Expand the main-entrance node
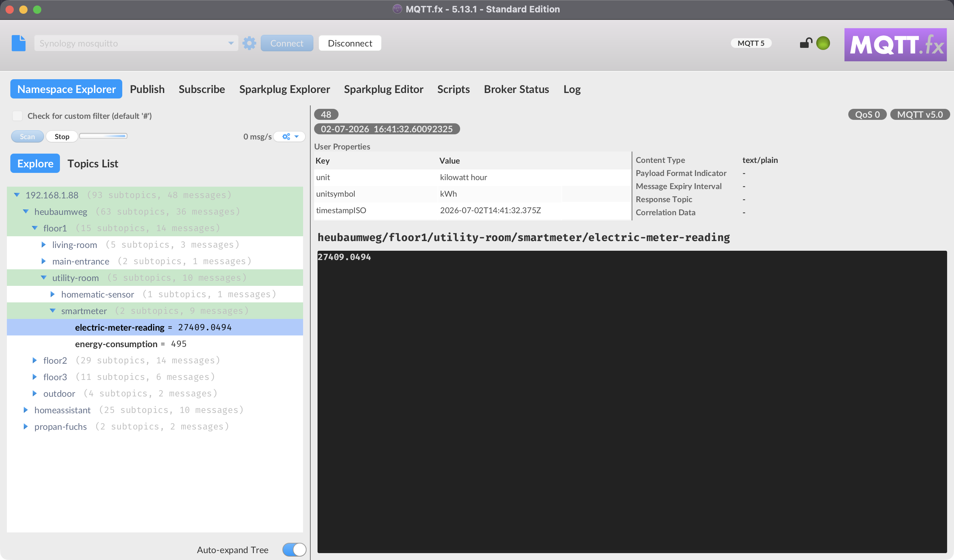Screen dimensions: 954x560 click(43, 261)
